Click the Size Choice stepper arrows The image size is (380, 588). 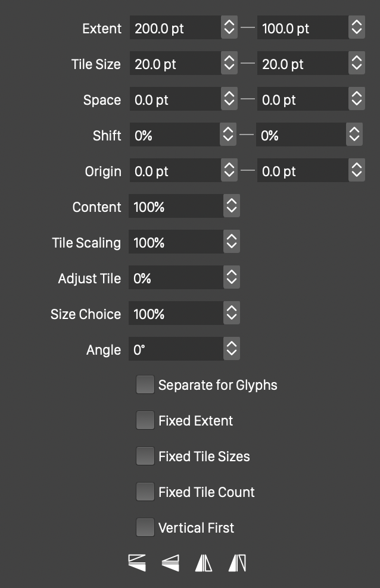tap(232, 313)
